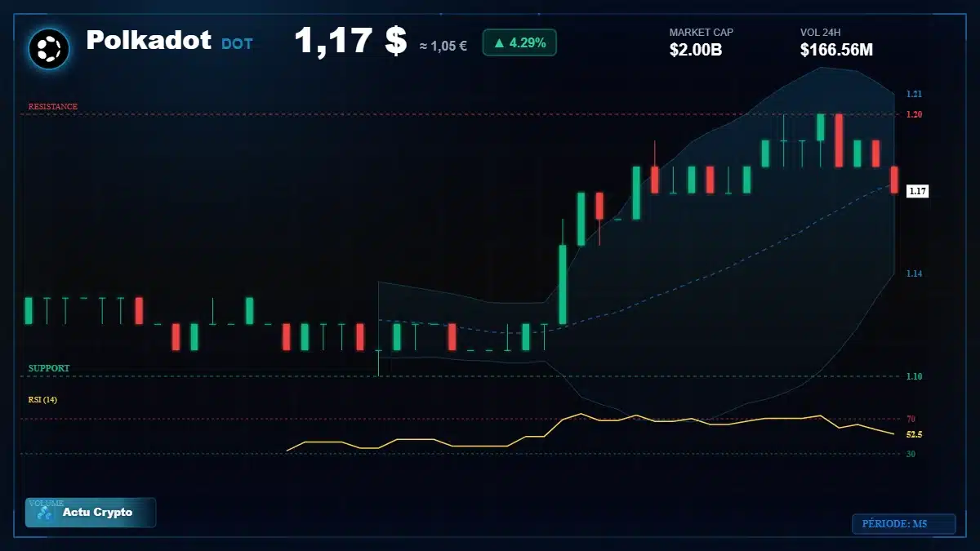Viewport: 980px width, 551px height.
Task: Click the $166.56M volume value
Action: point(836,50)
